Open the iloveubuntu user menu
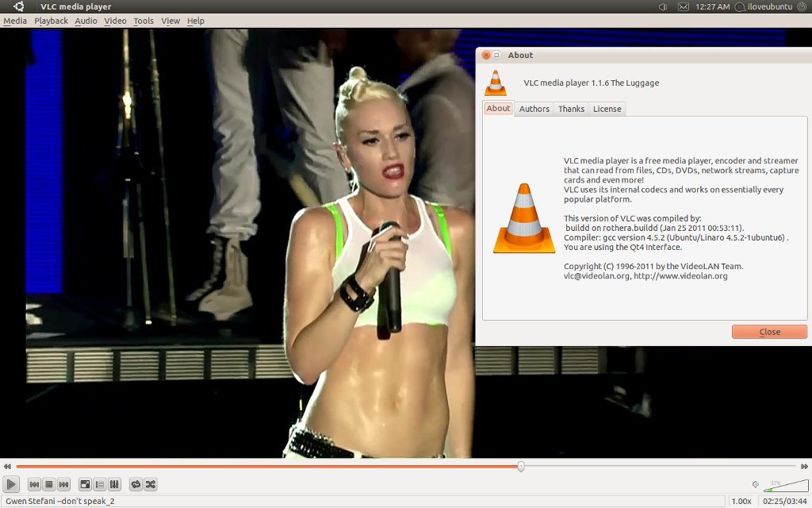The width and height of the screenshot is (812, 508). coord(764,6)
